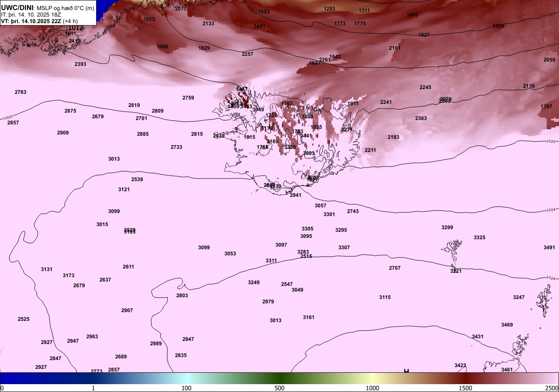Select the 1283 height value
Image resolution: width=559 pixels, height=392 pixels.
click(329, 9)
